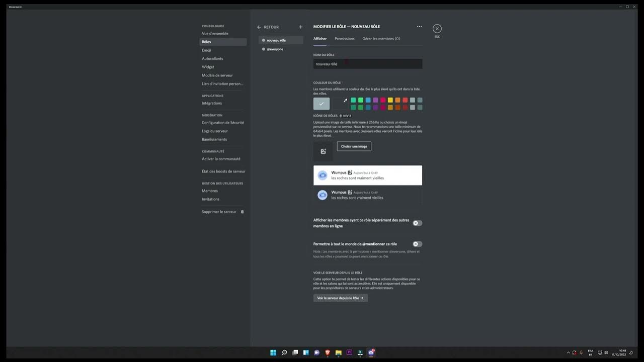Toggle allow everyone to mention this role

[x=417, y=244]
